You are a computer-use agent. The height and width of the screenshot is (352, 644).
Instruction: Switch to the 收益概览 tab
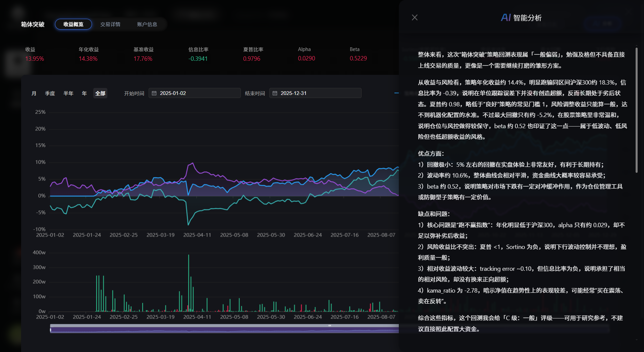[73, 24]
